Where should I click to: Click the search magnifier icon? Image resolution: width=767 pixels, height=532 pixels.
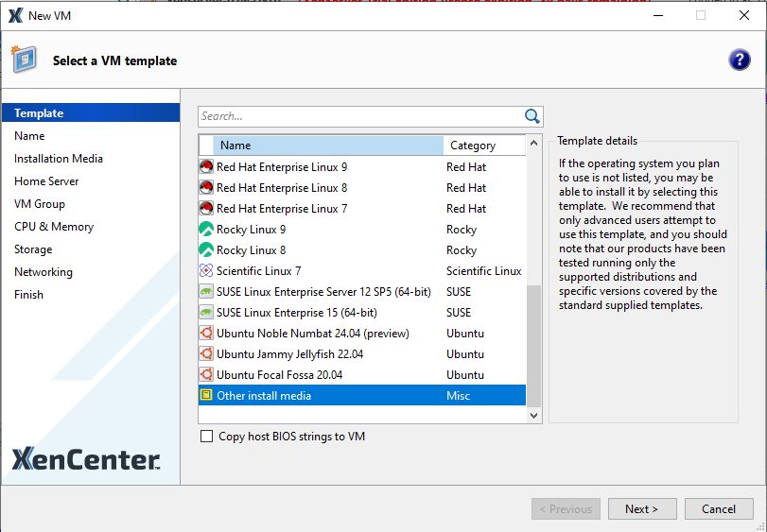coord(532,116)
